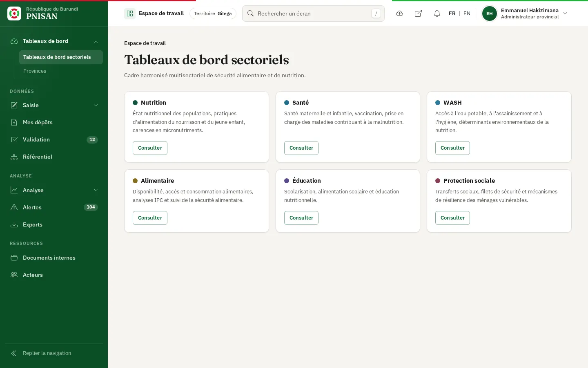This screenshot has height=368, width=588.
Task: Click the Exports download icon
Action: 14,224
